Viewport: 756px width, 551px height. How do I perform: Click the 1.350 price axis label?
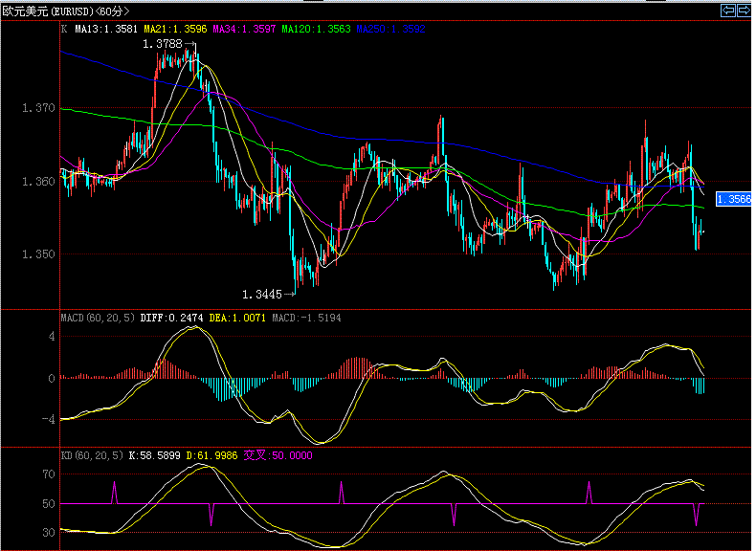[38, 254]
